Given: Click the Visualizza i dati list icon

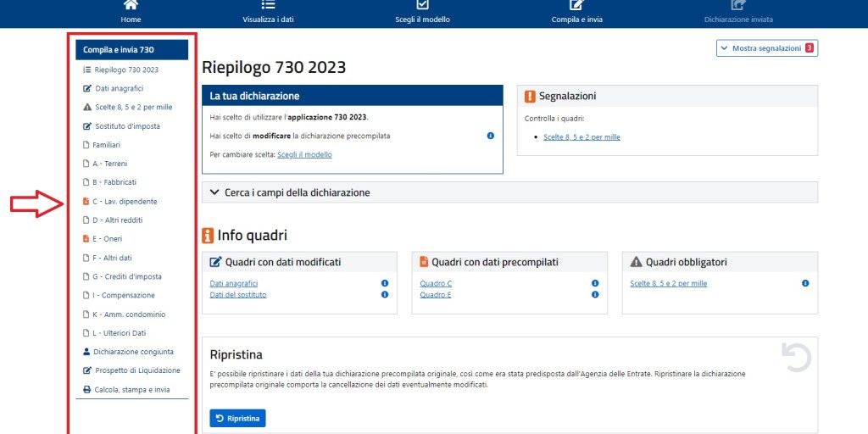Looking at the screenshot, I should [268, 4].
